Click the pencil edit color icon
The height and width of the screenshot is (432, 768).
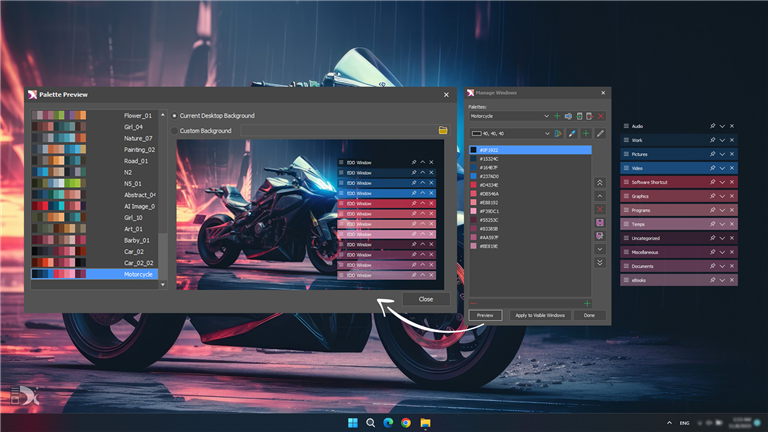[x=600, y=133]
